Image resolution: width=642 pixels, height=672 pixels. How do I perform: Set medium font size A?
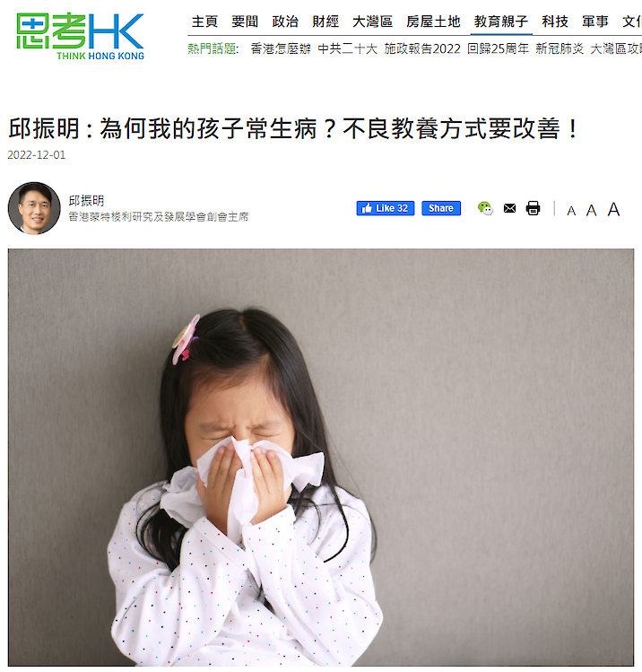point(592,210)
